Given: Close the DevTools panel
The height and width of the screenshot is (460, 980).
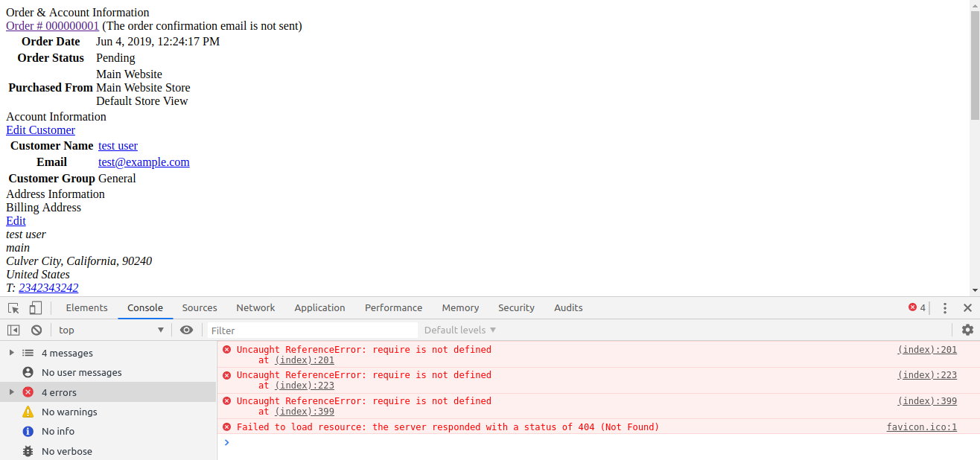Looking at the screenshot, I should pos(967,308).
